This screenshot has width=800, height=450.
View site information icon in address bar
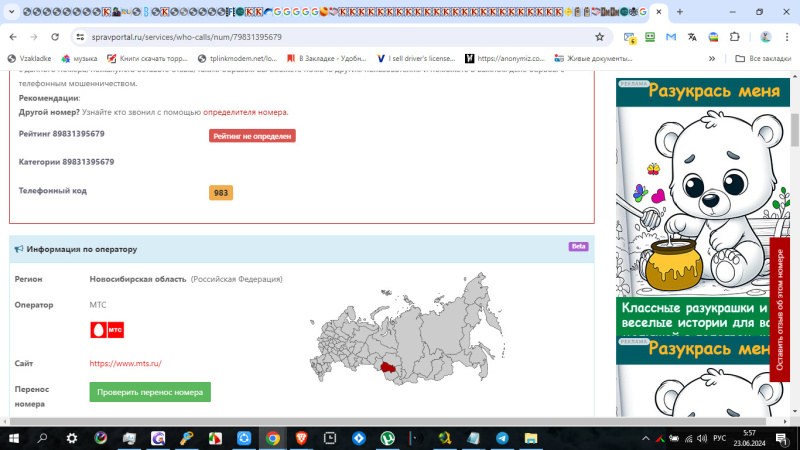[80, 37]
